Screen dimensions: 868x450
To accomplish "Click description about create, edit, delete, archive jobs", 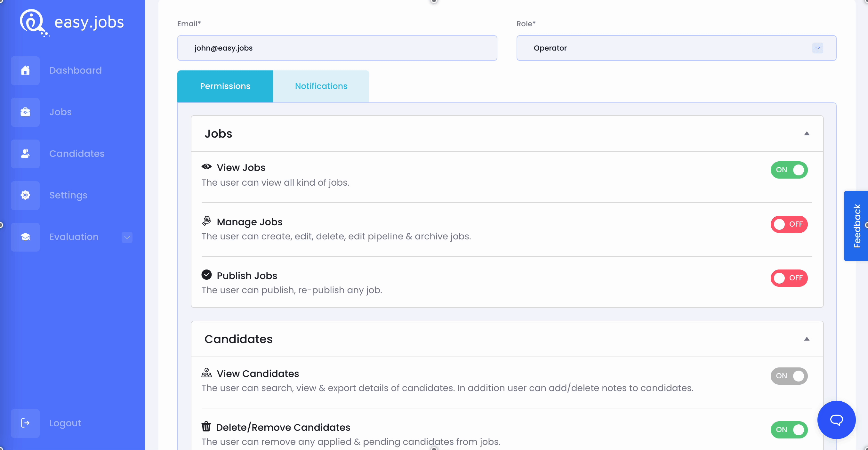I will 336,236.
